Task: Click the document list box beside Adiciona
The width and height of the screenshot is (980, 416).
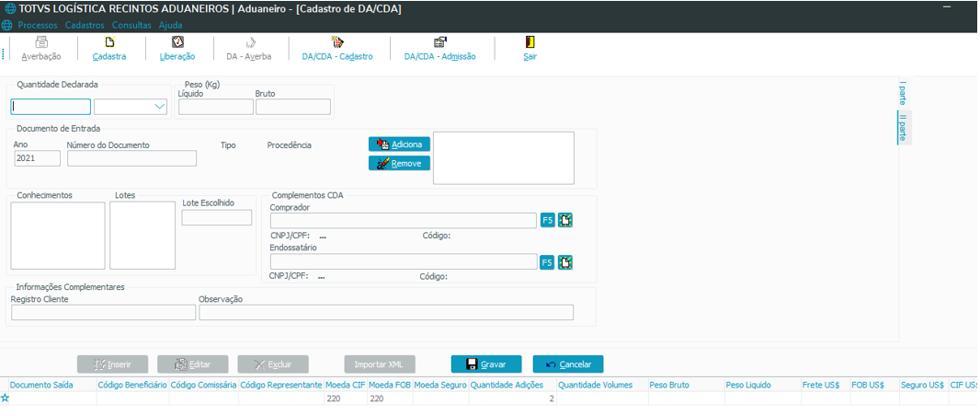Action: pos(504,157)
